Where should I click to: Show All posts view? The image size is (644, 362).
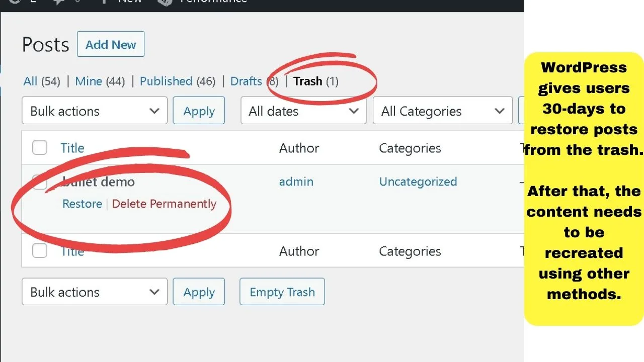coord(30,81)
